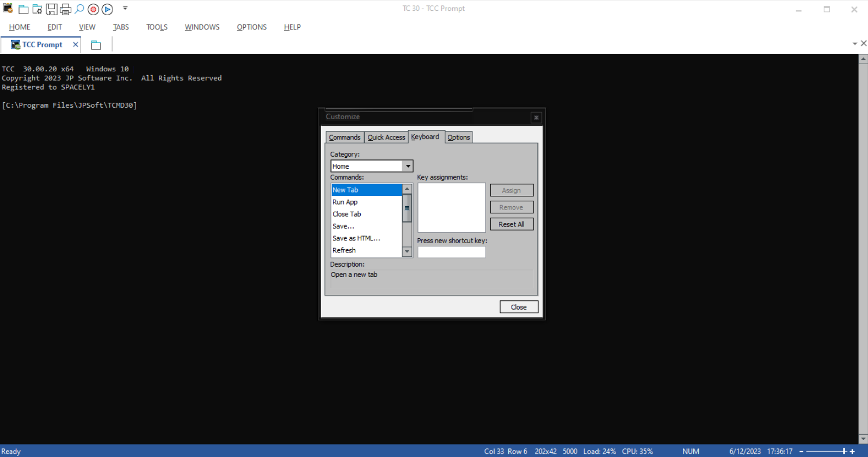This screenshot has height=457, width=868.
Task: Click the folder with gear icon in quick access toolbar
Action: (x=37, y=9)
